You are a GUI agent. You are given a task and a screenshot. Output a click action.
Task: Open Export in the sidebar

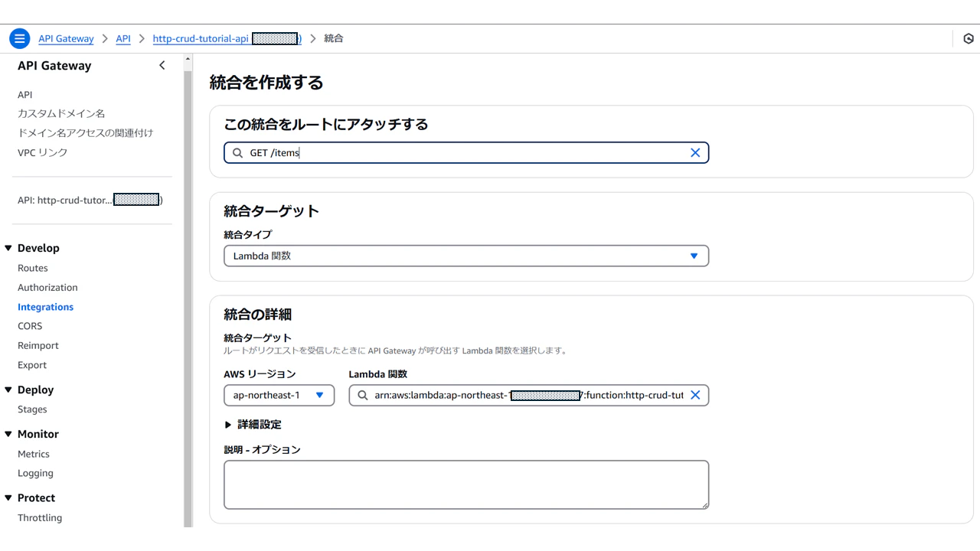coord(32,365)
